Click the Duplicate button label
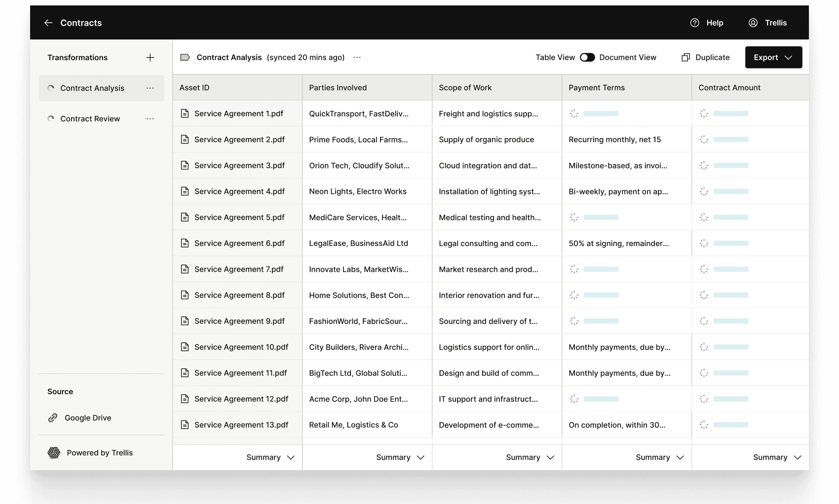839x504 pixels. pos(712,57)
